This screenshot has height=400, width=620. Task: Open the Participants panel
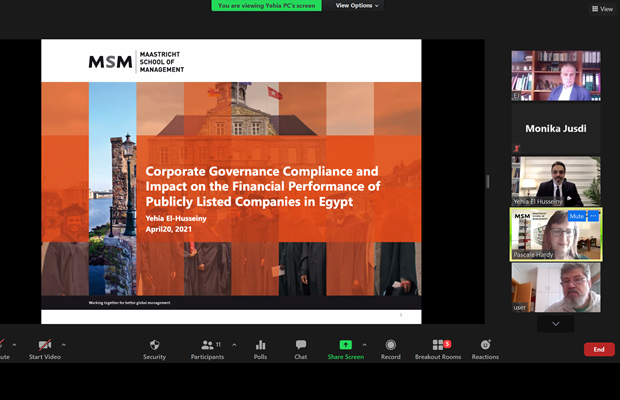click(x=207, y=350)
